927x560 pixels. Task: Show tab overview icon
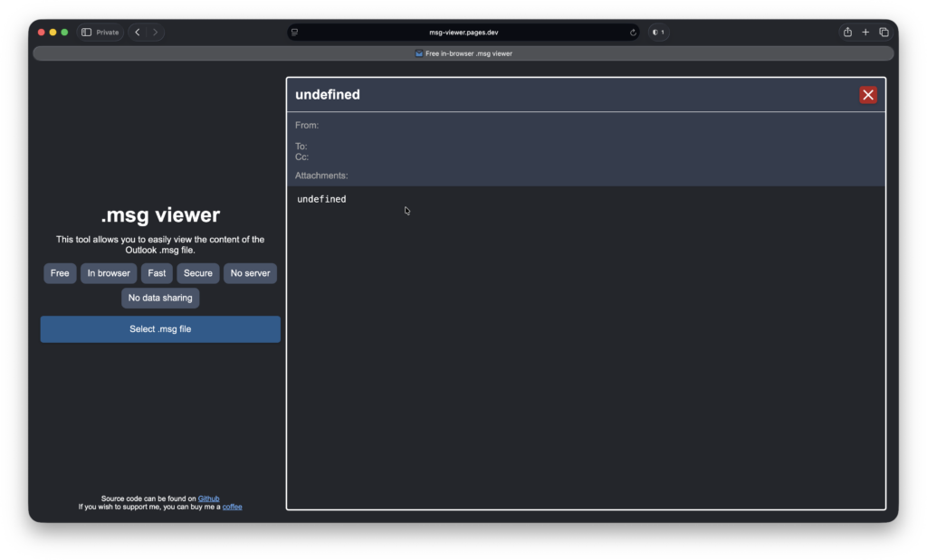[x=884, y=33]
